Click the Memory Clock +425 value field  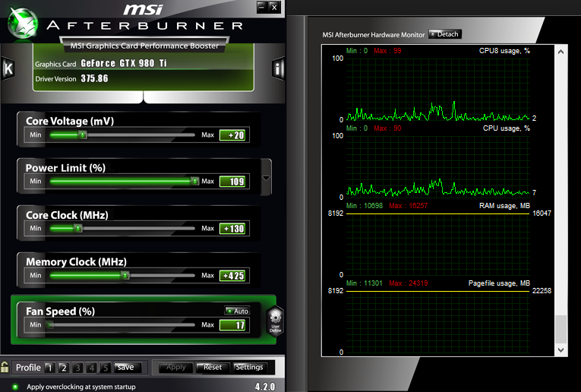[232, 276]
